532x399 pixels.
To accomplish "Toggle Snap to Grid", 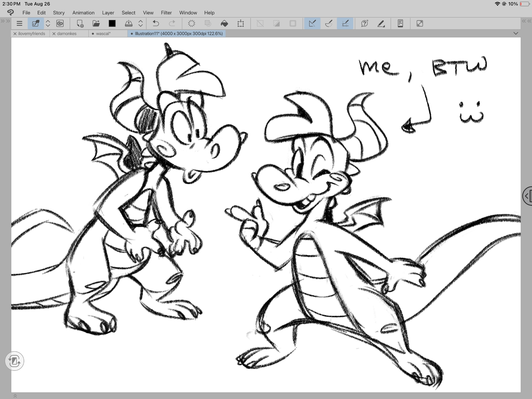I will click(345, 23).
